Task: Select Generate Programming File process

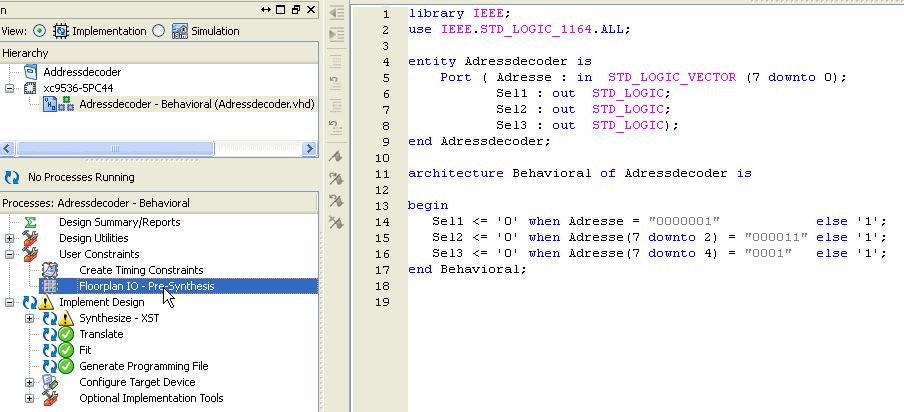Action: pos(144,366)
